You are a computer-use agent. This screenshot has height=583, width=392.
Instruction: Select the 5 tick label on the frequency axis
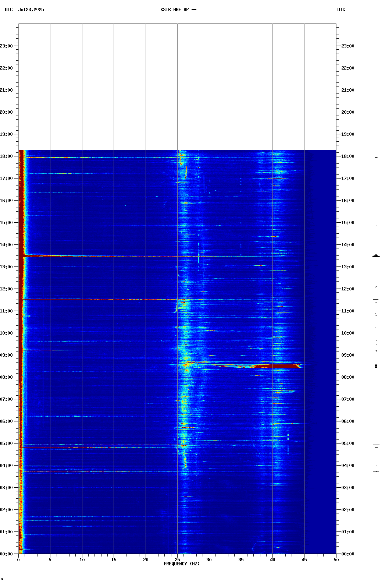click(x=50, y=560)
